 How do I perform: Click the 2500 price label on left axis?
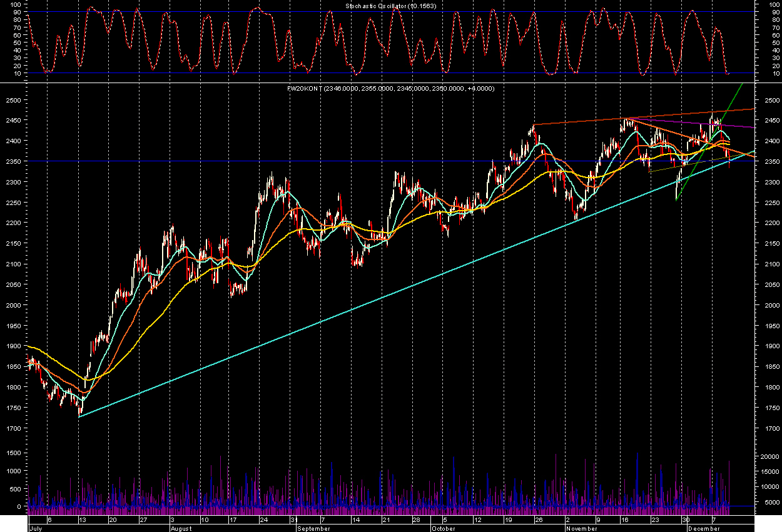(x=13, y=100)
